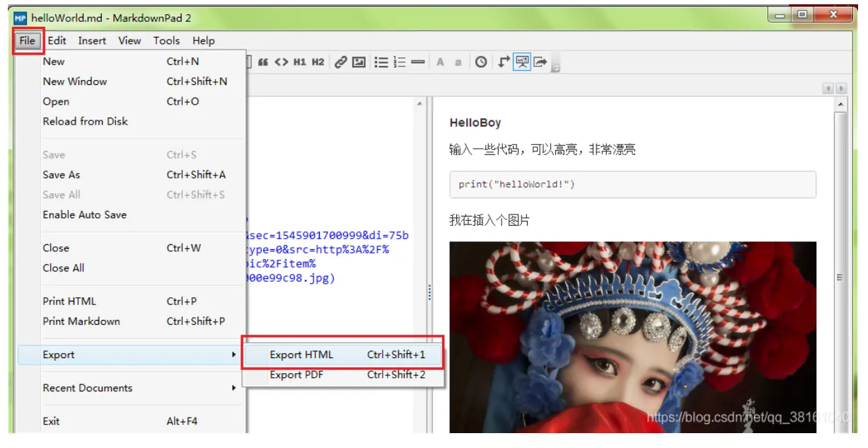Screen dimensions: 868x448
Task: Open the Help menu
Action: click(203, 40)
